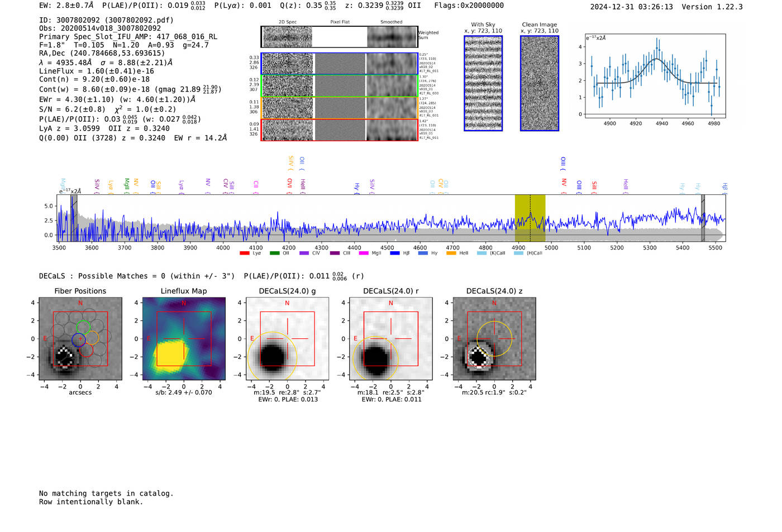Click the 'm:18.1 re:2.5" s:2.8"' caption
The image size is (782, 532).
[391, 392]
